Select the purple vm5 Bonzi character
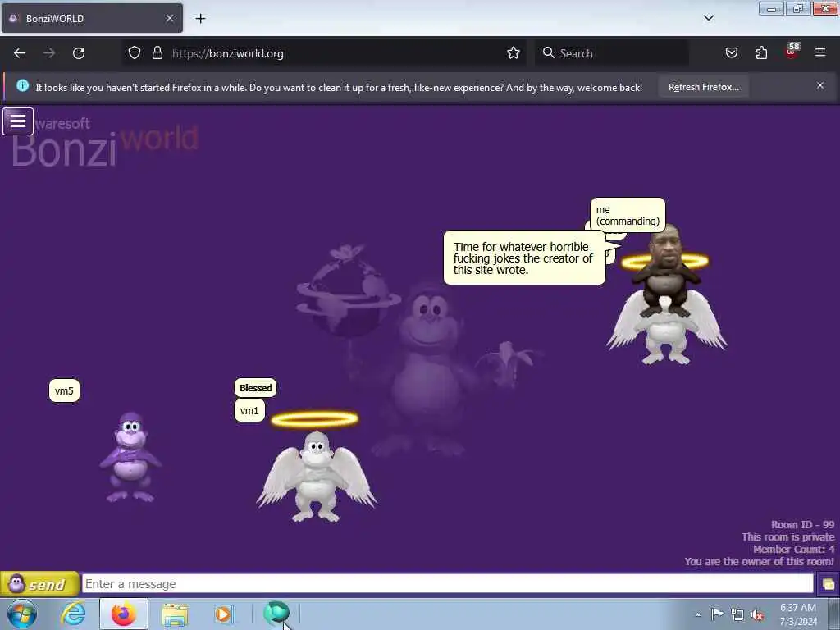This screenshot has height=630, width=840. [130, 457]
